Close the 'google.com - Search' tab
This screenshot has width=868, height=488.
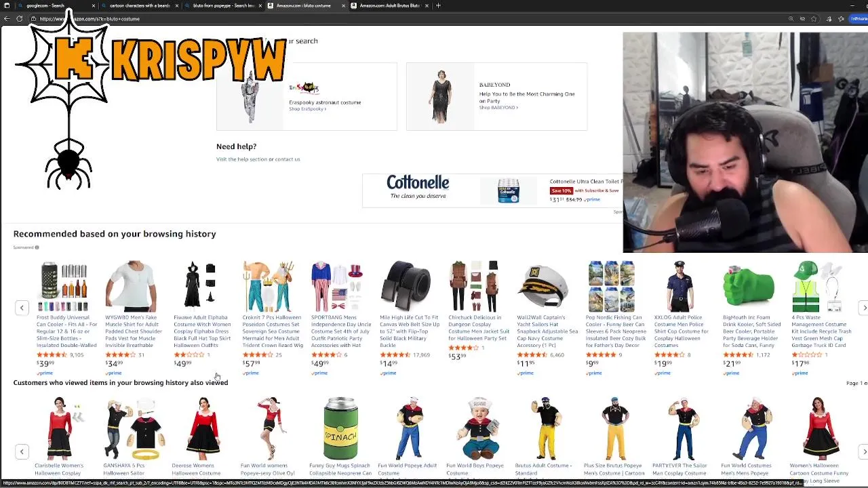click(94, 5)
